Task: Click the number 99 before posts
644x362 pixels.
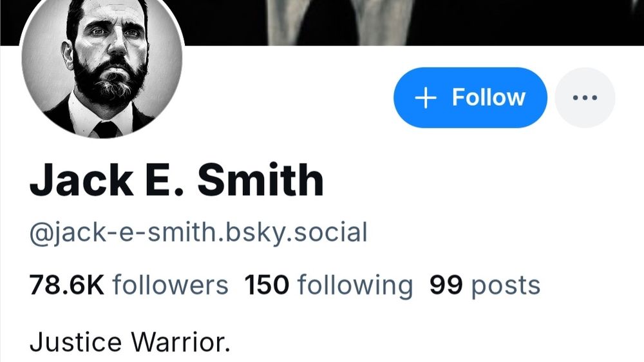Action: coord(446,285)
